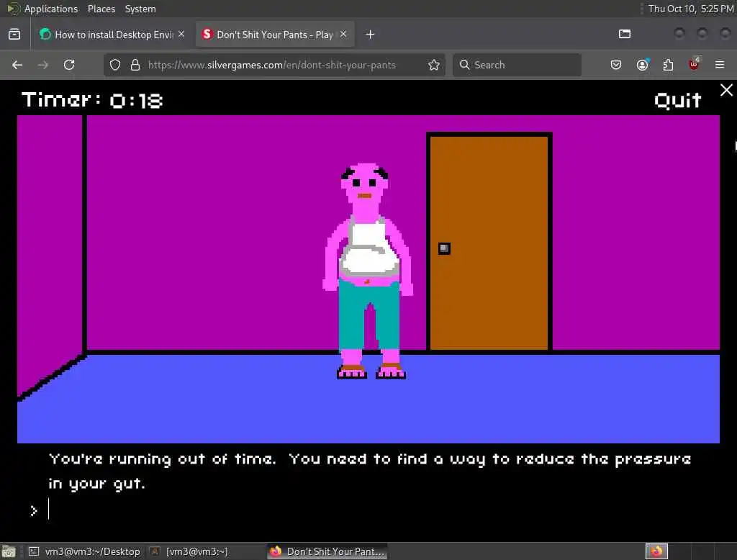Viewport: 737px width, 560px height.
Task: Open the Pocket save icon
Action: [616, 65]
